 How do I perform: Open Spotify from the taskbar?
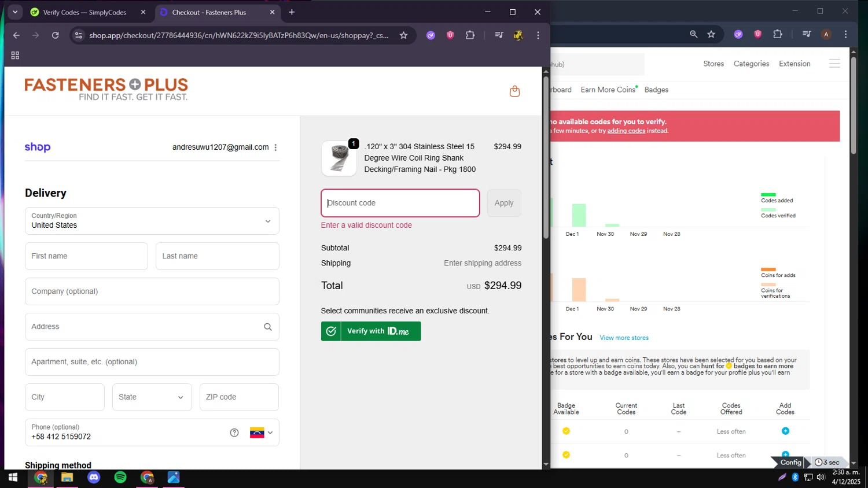click(x=120, y=478)
